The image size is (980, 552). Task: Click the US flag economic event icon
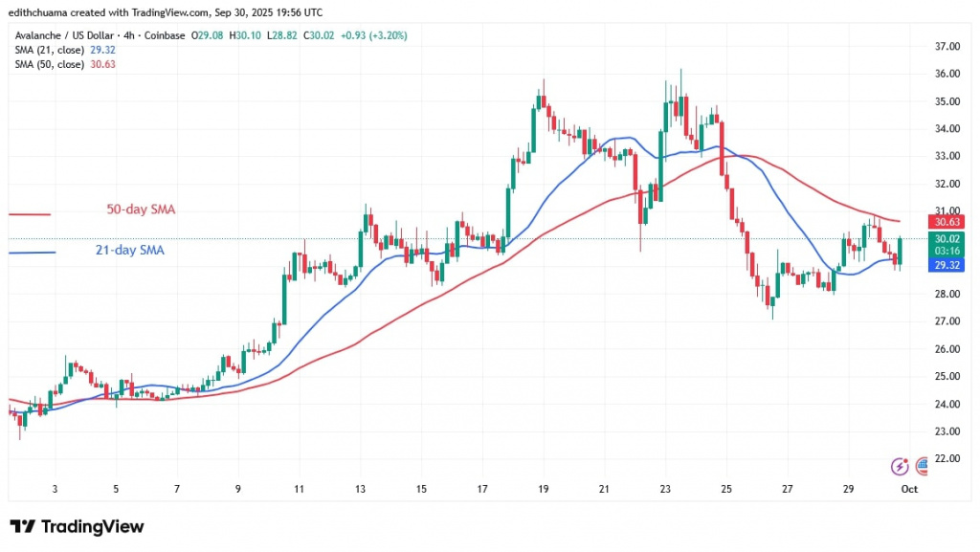point(922,467)
